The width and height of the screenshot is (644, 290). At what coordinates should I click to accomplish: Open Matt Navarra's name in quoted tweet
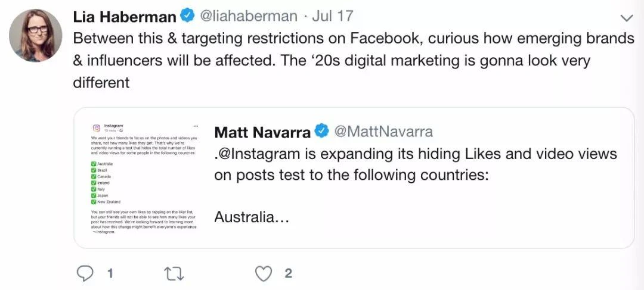pos(262,132)
